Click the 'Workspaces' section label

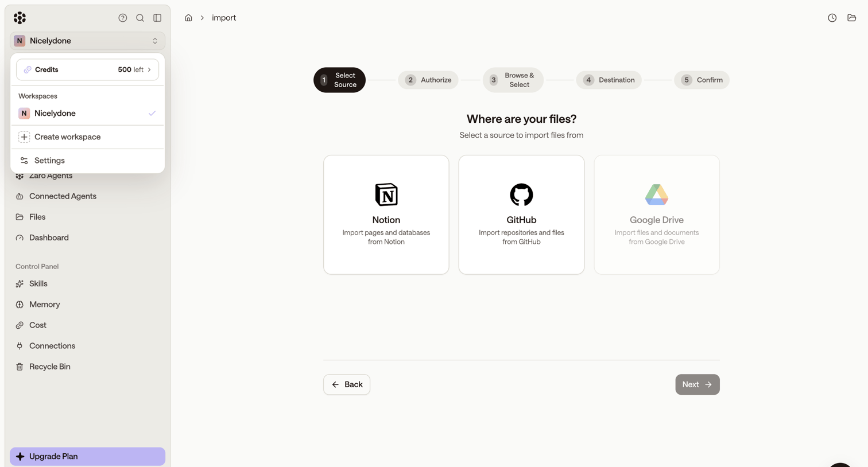pos(38,96)
